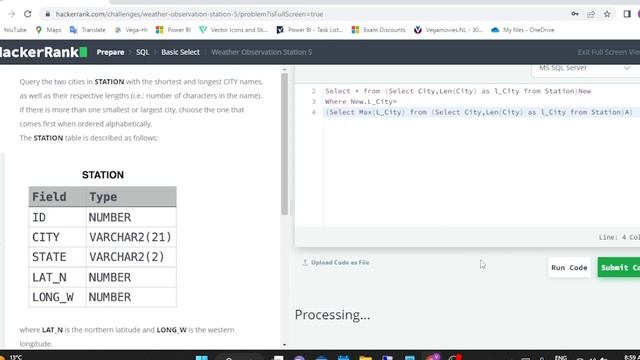Image resolution: width=640 pixels, height=360 pixels.
Task: Open the Exam Discounts bookmark
Action: click(x=378, y=30)
